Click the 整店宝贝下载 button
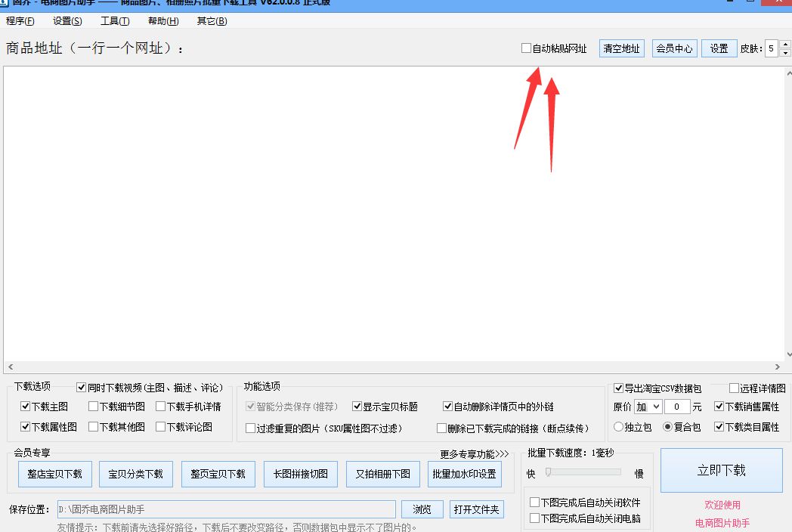The image size is (792, 532). [55, 474]
